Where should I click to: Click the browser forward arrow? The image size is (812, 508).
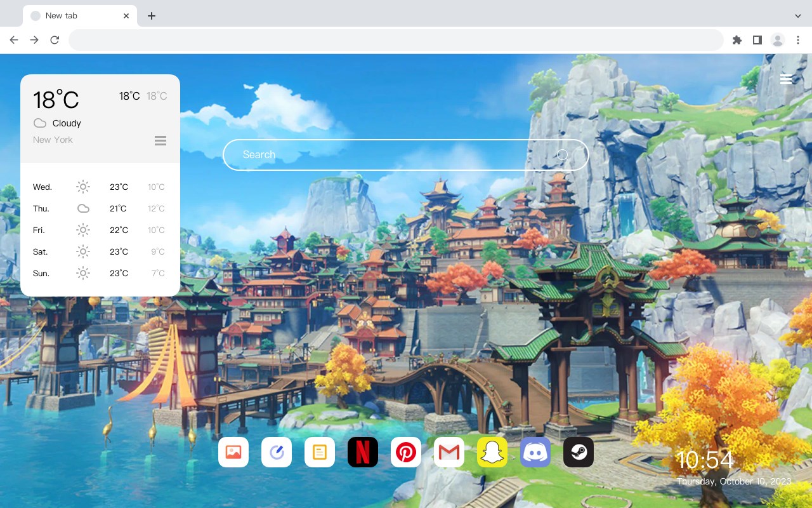pos(34,40)
